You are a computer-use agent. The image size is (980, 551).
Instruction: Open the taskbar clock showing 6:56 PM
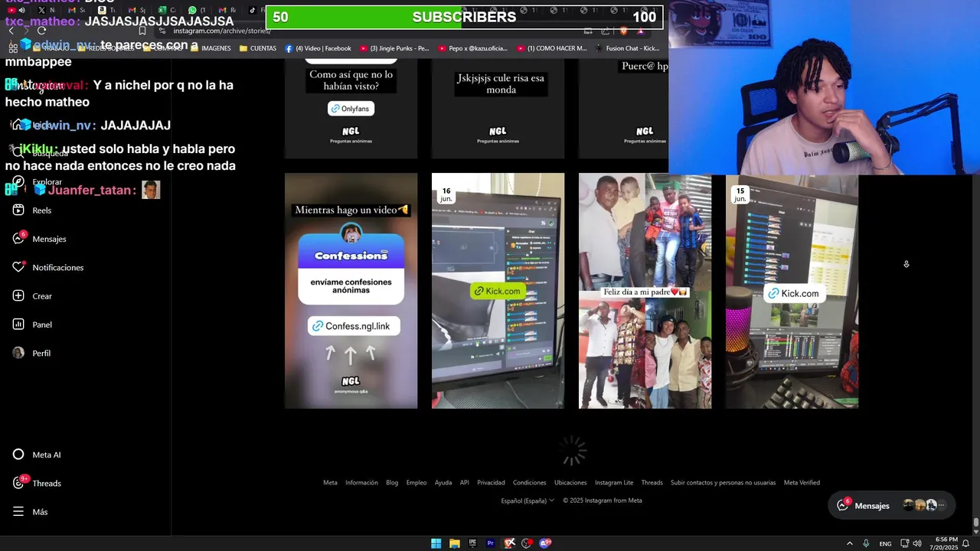946,543
